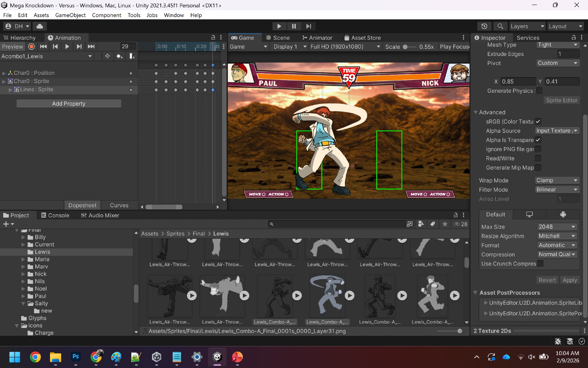This screenshot has height=368, width=588.
Task: Toggle the Read/Write checkbox
Action: pos(538,158)
